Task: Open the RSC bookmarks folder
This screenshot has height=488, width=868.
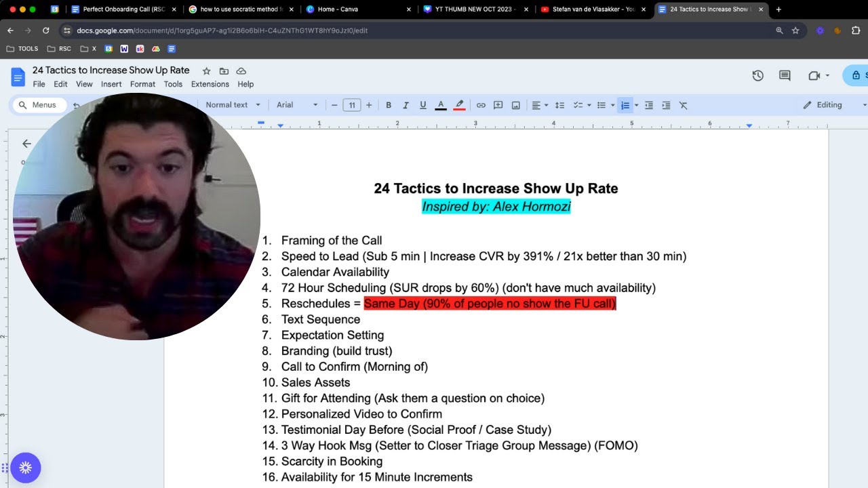Action: tap(59, 49)
